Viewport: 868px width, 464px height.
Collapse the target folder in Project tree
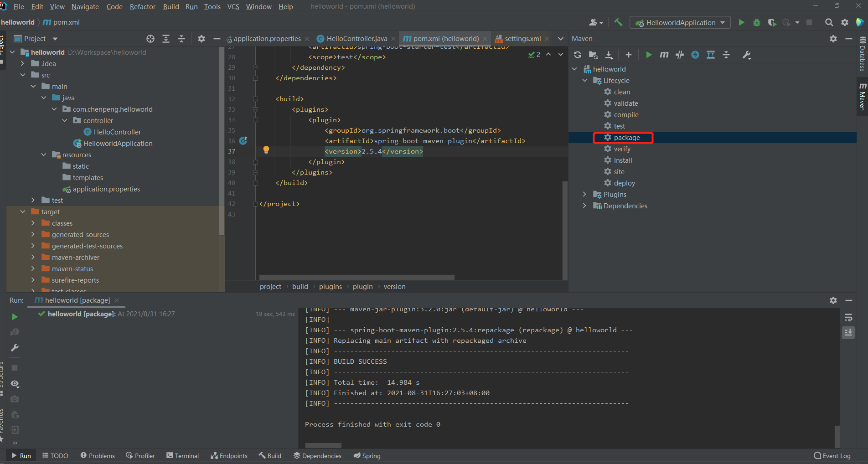23,212
